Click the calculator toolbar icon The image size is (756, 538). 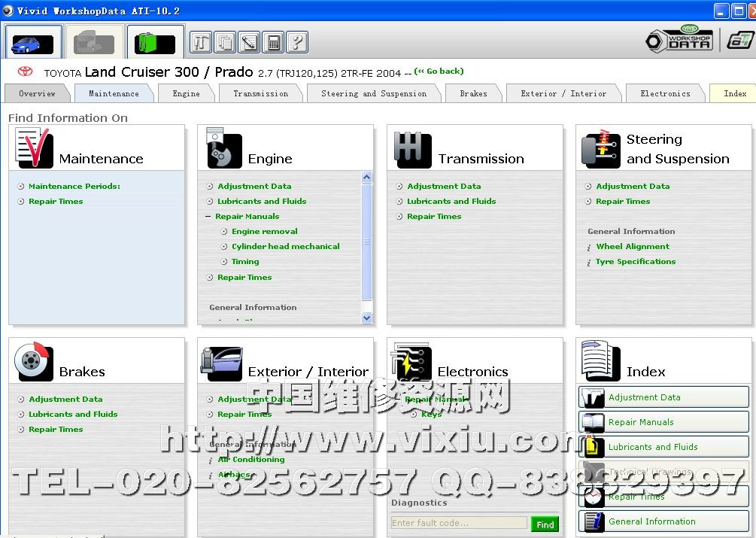(273, 42)
